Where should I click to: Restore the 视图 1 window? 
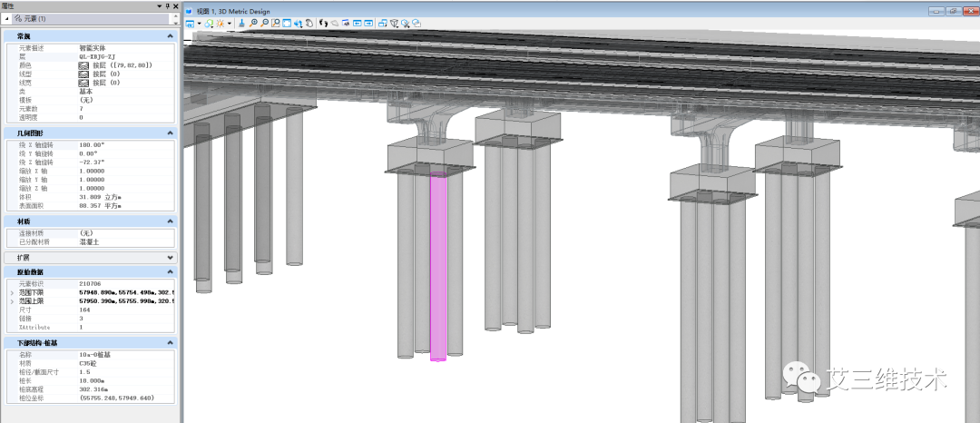(x=953, y=11)
